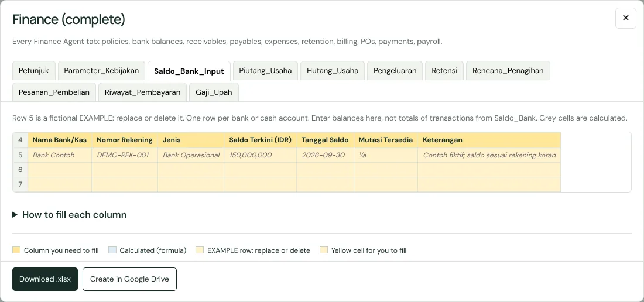Switch to the Retensi tab
The width and height of the screenshot is (644, 302).
pyautogui.click(x=444, y=71)
